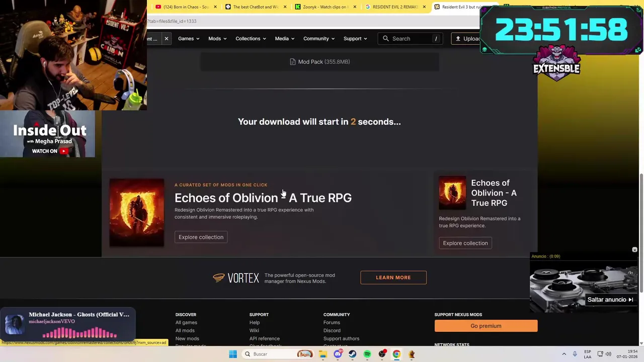Click the Go premium button

486,326
